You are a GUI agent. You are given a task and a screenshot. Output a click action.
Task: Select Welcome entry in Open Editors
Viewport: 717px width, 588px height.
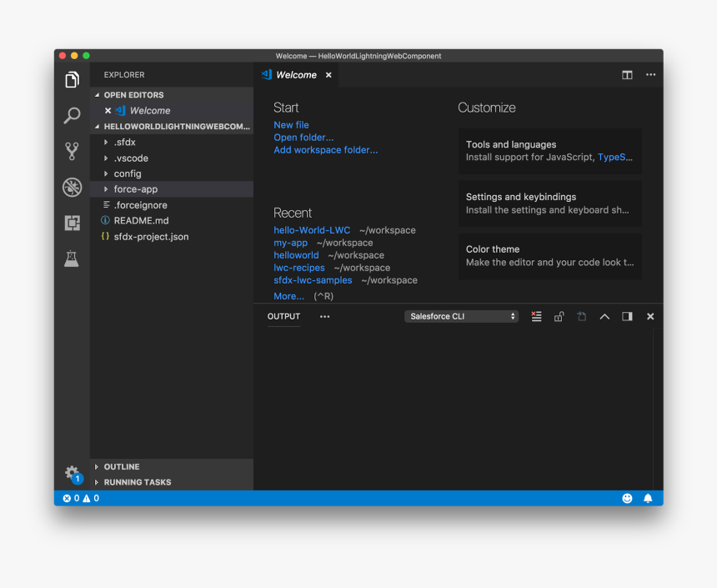pos(172,111)
